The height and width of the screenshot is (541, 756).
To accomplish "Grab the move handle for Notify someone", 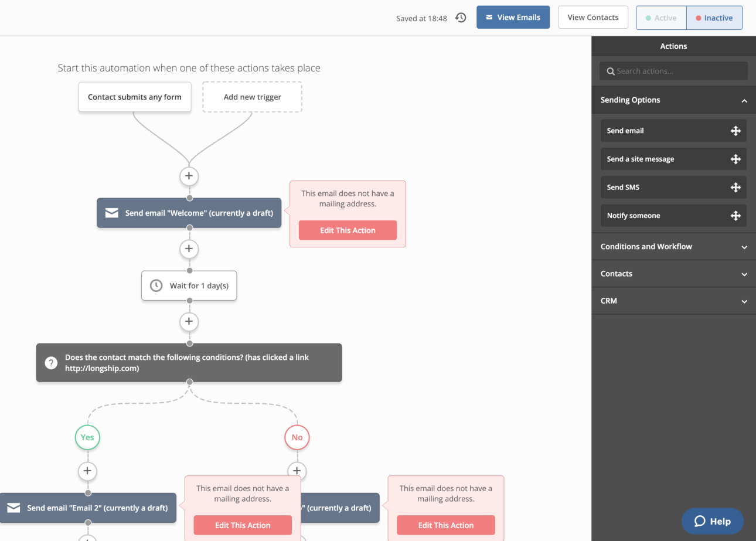I will 735,216.
